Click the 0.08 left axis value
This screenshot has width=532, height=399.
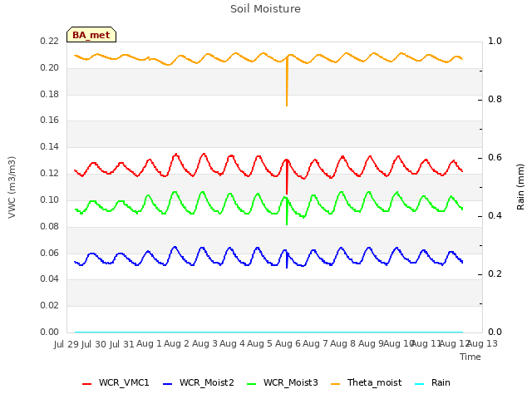[50, 226]
